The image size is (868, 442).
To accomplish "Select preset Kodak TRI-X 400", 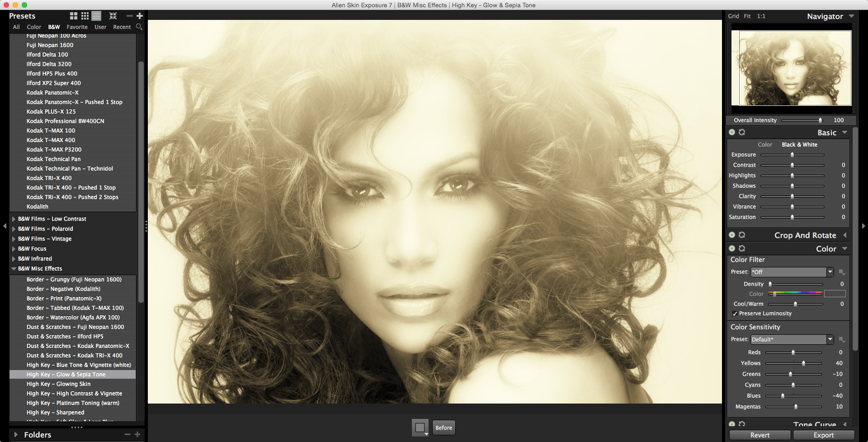I will (72, 178).
